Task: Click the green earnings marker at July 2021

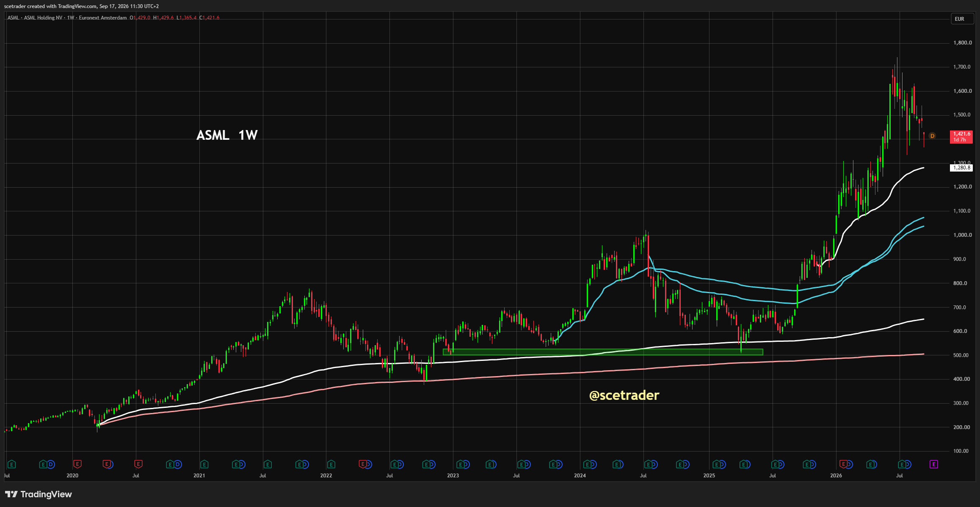Action: point(268,464)
